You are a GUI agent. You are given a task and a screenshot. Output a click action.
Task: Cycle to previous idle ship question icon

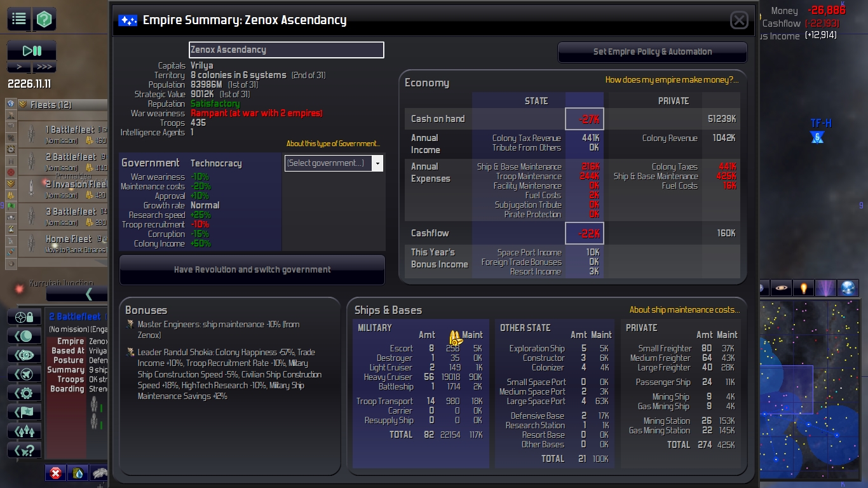tap(25, 450)
